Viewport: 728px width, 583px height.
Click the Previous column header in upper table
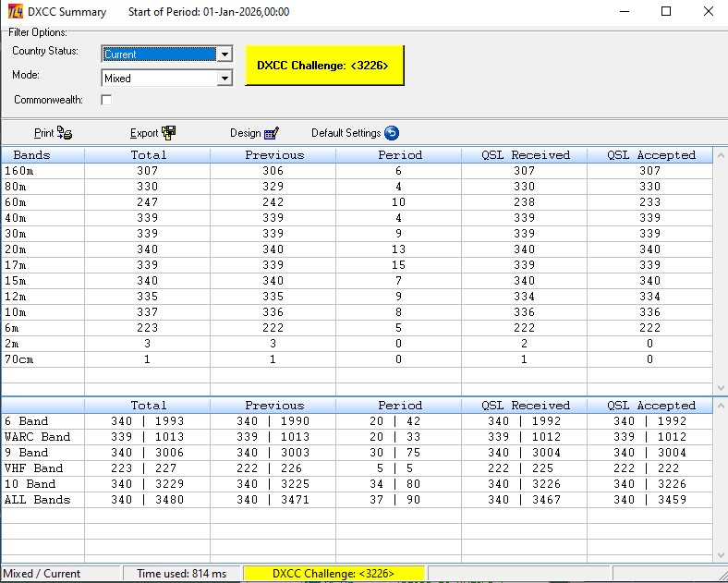pyautogui.click(x=273, y=155)
